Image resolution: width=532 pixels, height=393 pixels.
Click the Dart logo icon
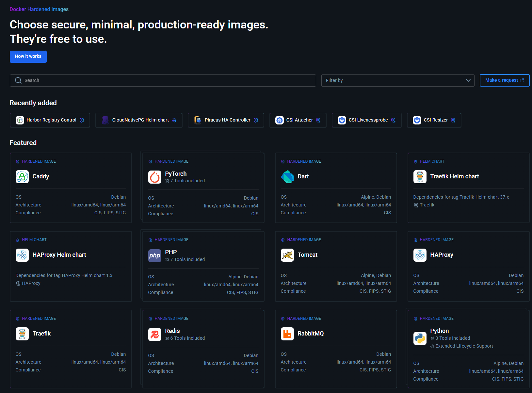pos(287,177)
